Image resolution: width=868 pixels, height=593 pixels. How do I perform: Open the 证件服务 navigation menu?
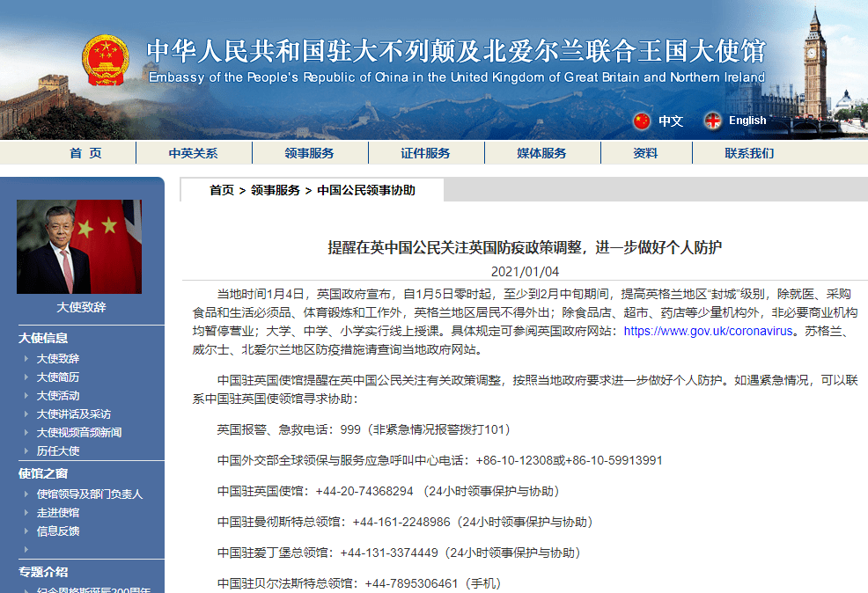pyautogui.click(x=426, y=153)
